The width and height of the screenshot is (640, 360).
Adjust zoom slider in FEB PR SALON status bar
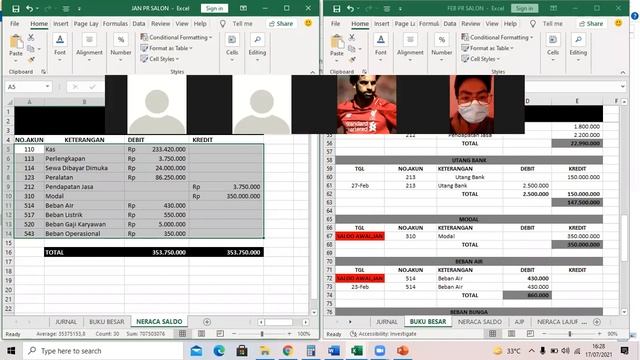[x=570, y=334]
